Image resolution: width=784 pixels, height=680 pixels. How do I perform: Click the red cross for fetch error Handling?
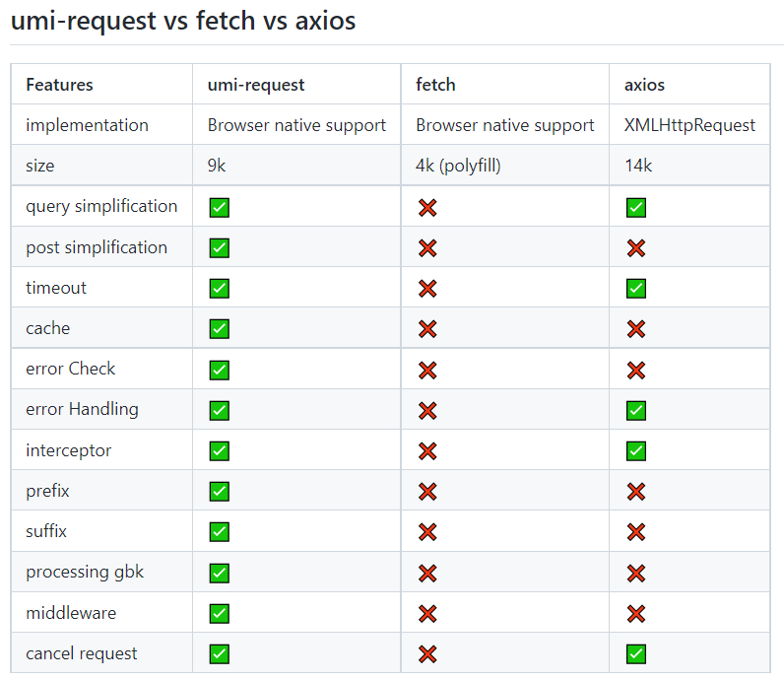[427, 411]
